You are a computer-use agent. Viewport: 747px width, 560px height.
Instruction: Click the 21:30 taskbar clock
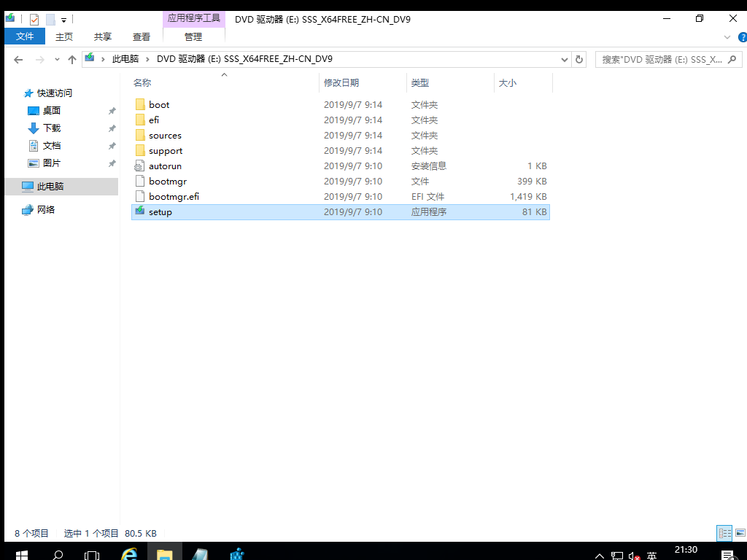click(x=686, y=551)
